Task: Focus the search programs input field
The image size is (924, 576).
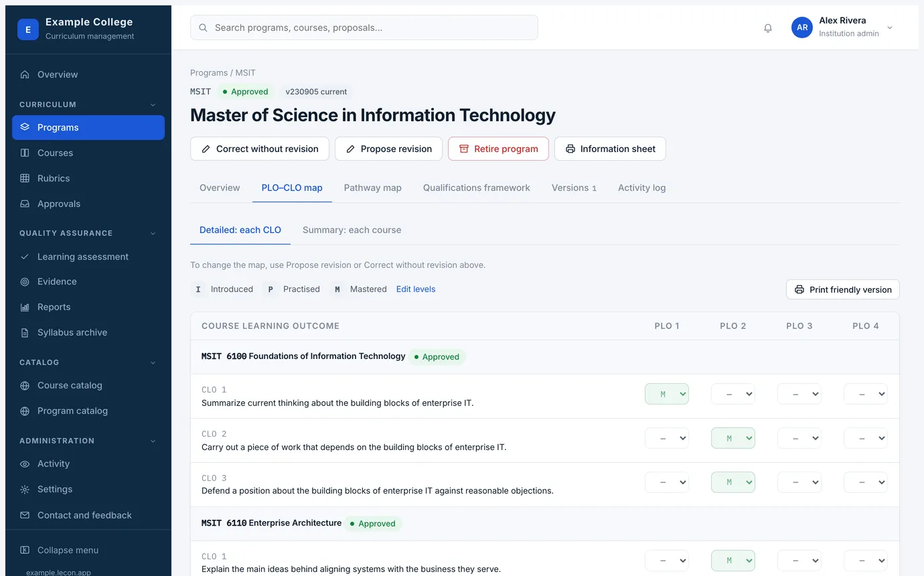Action: (364, 28)
